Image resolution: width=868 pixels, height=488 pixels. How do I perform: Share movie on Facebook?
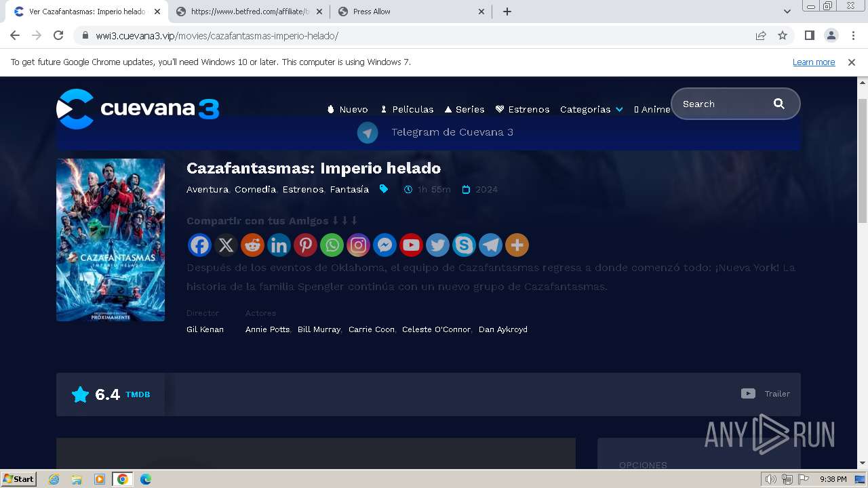click(199, 245)
